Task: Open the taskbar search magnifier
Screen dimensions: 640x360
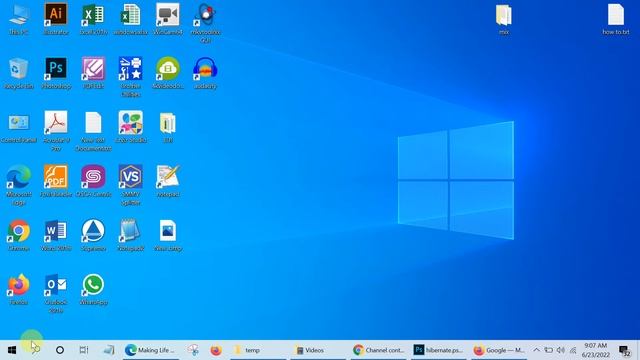Action: coord(36,350)
